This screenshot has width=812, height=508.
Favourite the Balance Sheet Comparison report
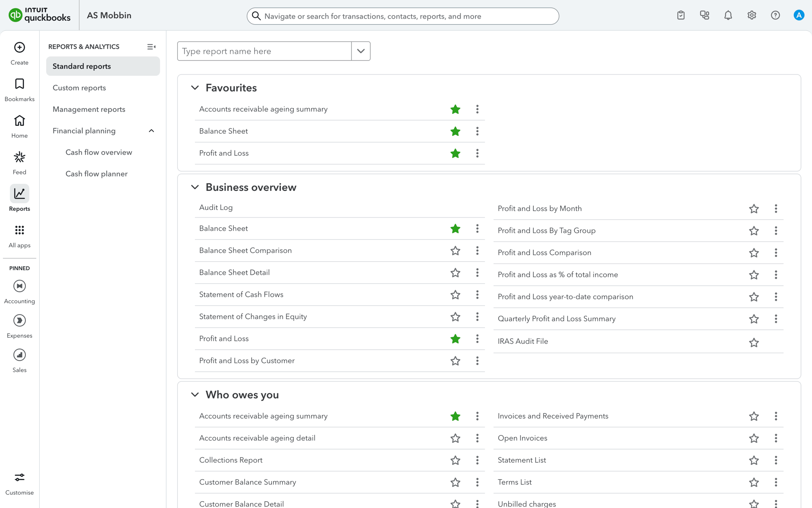(x=455, y=251)
